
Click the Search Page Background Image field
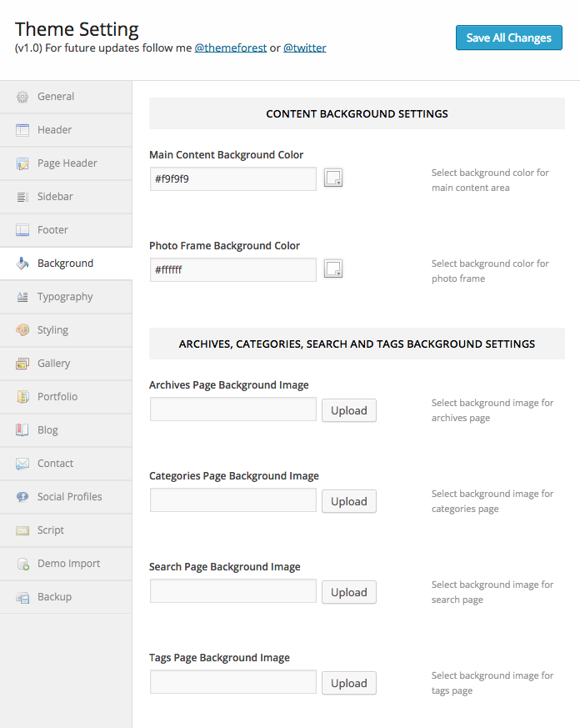pyautogui.click(x=233, y=591)
